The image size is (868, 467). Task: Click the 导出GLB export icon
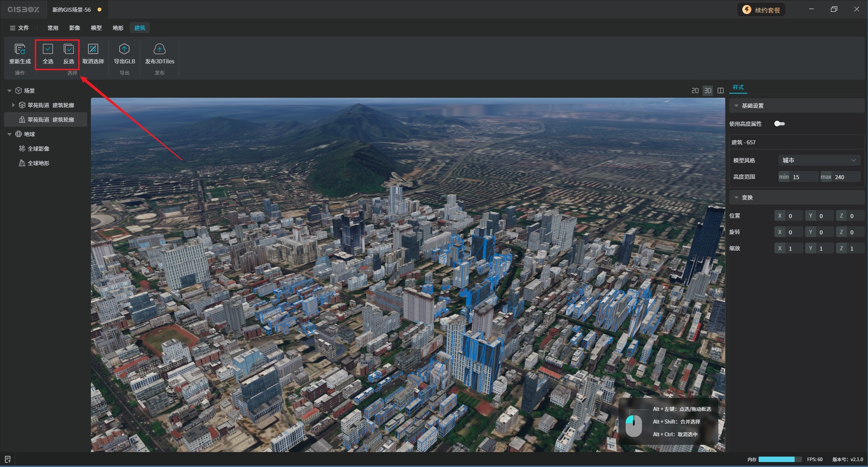124,49
